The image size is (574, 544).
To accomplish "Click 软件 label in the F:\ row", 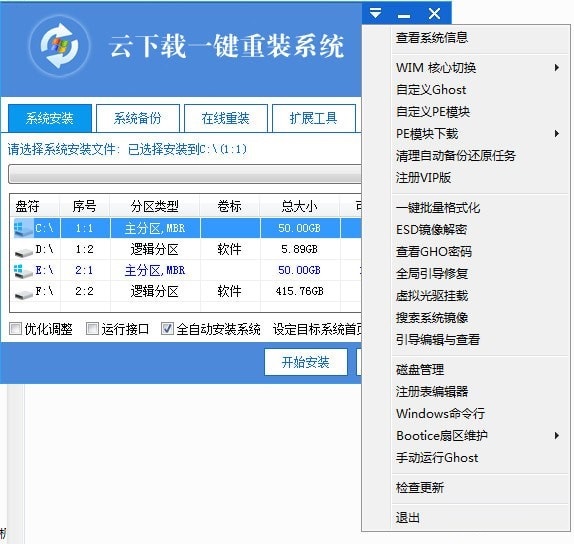I will pyautogui.click(x=230, y=291).
